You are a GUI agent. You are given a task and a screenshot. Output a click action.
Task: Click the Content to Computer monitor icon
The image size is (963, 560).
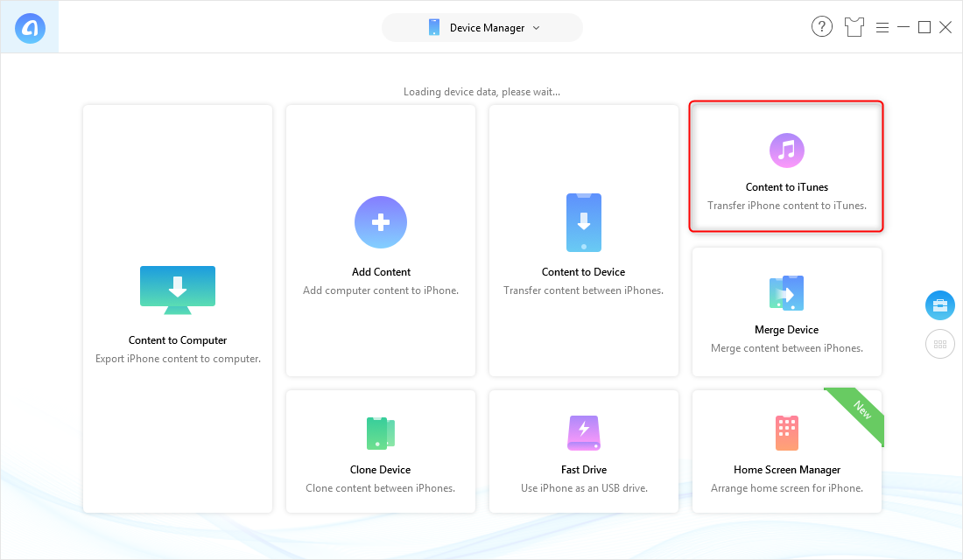[x=178, y=290]
